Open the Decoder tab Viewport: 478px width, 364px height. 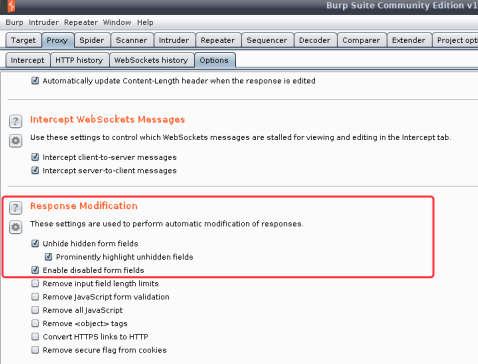tap(315, 40)
